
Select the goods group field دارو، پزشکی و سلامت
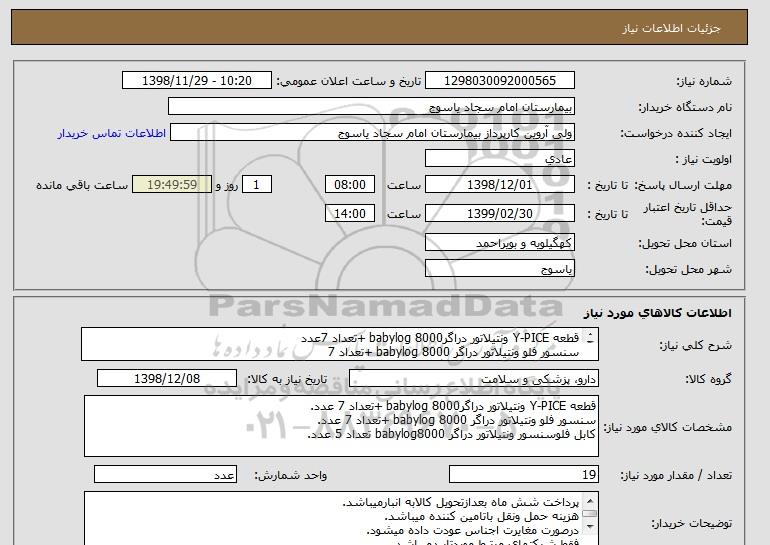click(473, 379)
